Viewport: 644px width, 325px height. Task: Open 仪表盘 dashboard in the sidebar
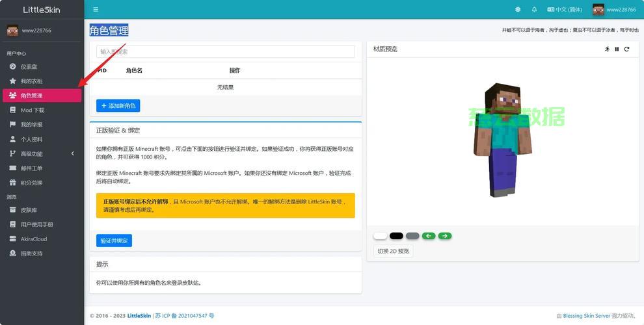[42, 66]
